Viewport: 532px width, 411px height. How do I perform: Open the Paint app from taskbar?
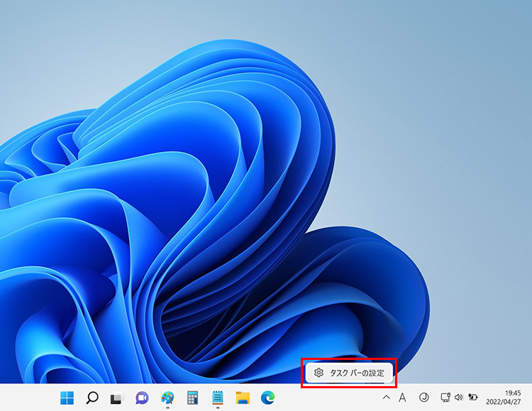(167, 398)
